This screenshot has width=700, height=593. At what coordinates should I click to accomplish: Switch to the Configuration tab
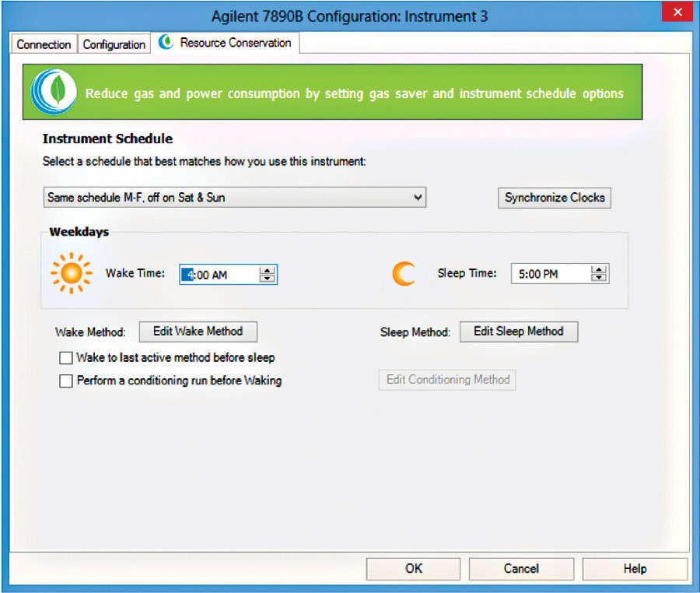coord(114,44)
